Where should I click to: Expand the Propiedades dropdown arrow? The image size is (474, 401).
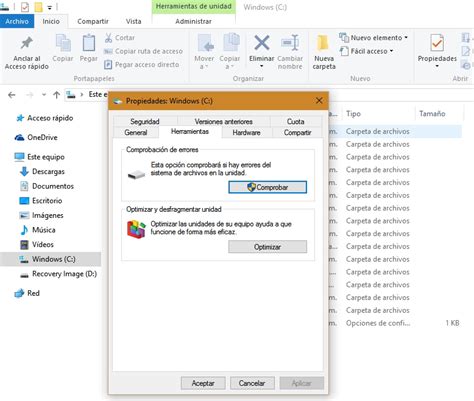pyautogui.click(x=437, y=66)
